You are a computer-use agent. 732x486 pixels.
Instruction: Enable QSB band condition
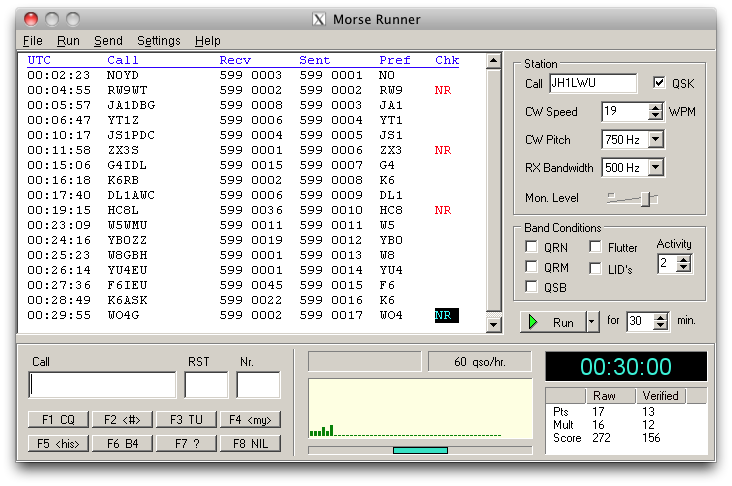pos(531,287)
